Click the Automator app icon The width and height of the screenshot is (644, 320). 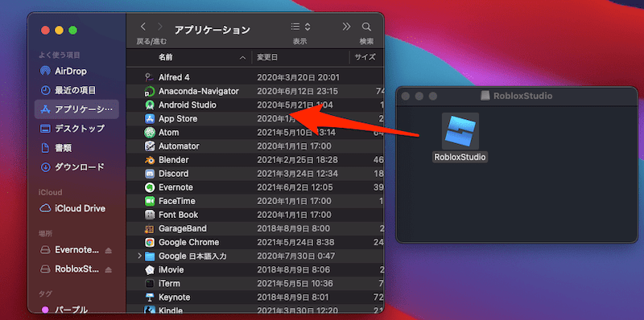(x=150, y=146)
